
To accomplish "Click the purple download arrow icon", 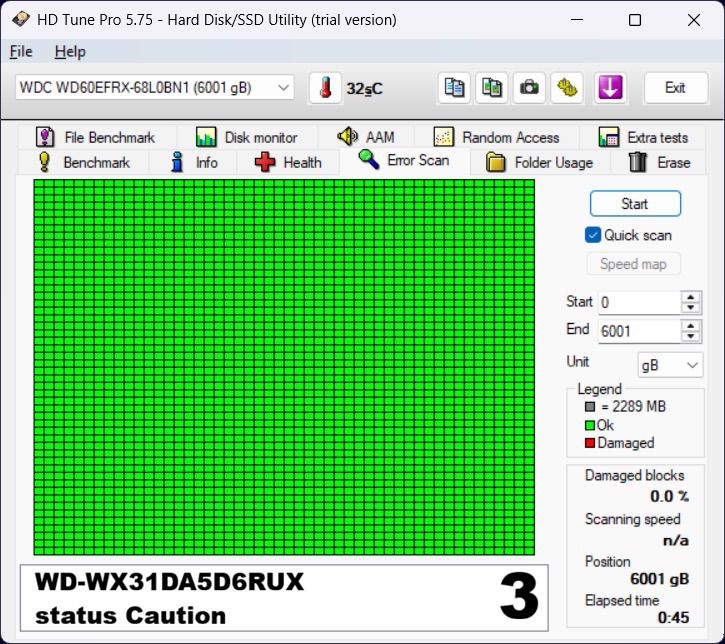I will pos(610,88).
